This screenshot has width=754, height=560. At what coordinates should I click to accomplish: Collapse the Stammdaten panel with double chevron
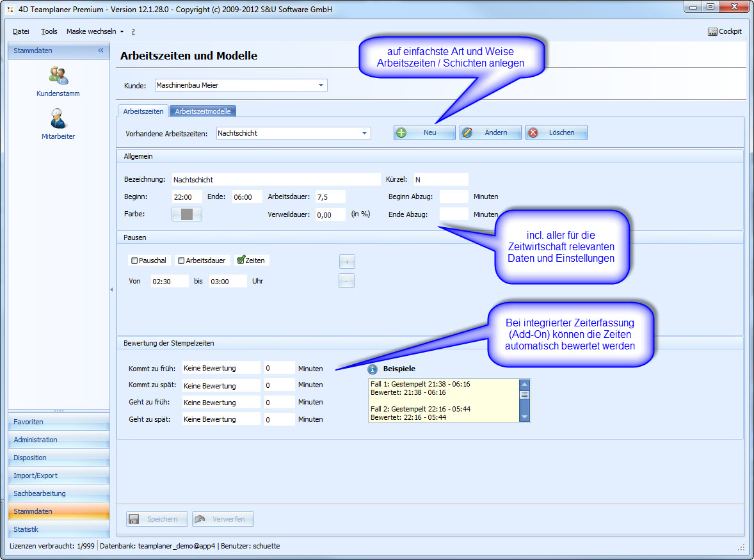(x=100, y=51)
